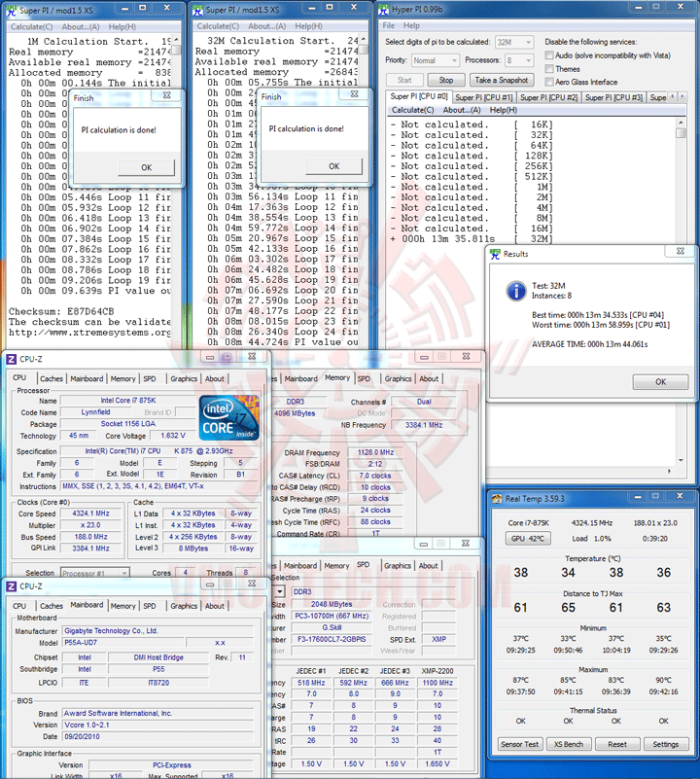Open About tab in CPU-Z SPD window
The width and height of the screenshot is (700, 779).
[428, 565]
